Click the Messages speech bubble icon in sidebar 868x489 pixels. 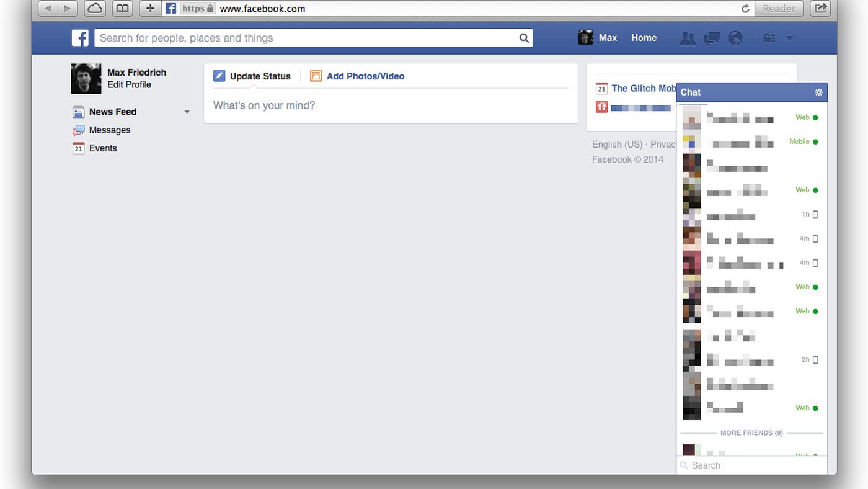pos(78,130)
